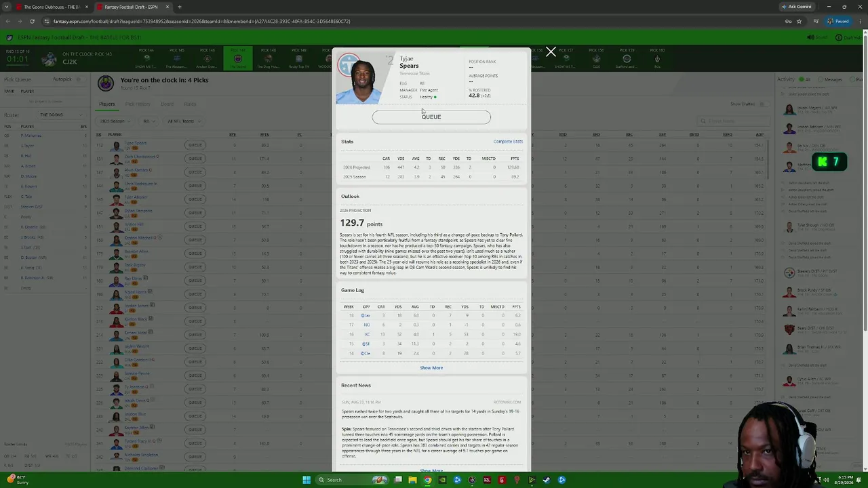The height and width of the screenshot is (488, 868).
Task: Open the Windows Start menu
Action: 307,480
